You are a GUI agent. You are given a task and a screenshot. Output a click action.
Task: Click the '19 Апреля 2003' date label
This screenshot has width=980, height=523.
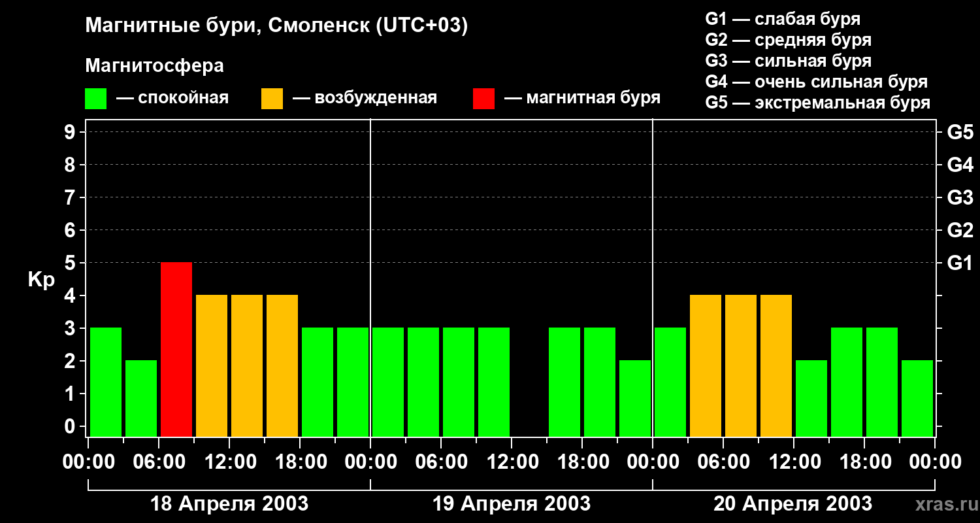pos(512,504)
